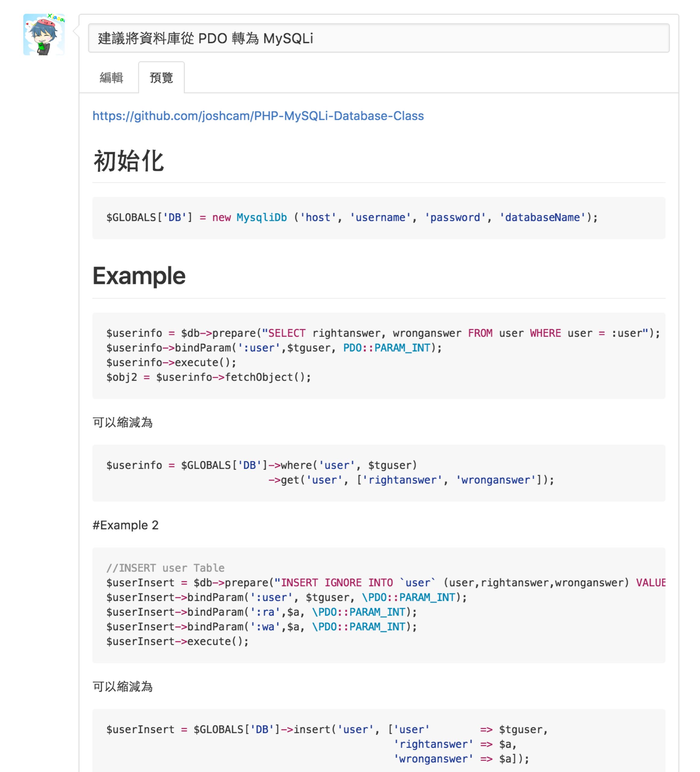This screenshot has width=700, height=772.
Task: Click the second 可以縮減為 paragraph
Action: coord(122,687)
